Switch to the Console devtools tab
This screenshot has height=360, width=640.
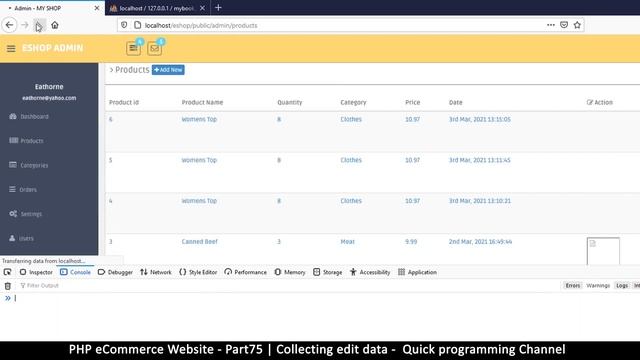[x=76, y=272]
